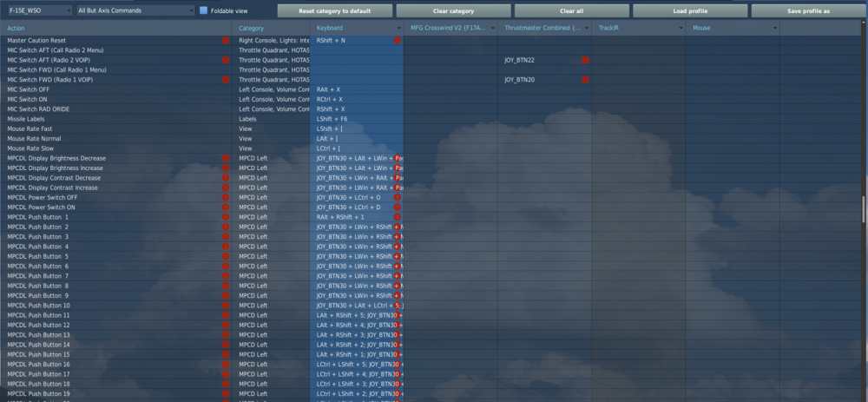Select the LCtrl + [ keyboard binding cell
The image size is (868, 402).
click(x=357, y=148)
